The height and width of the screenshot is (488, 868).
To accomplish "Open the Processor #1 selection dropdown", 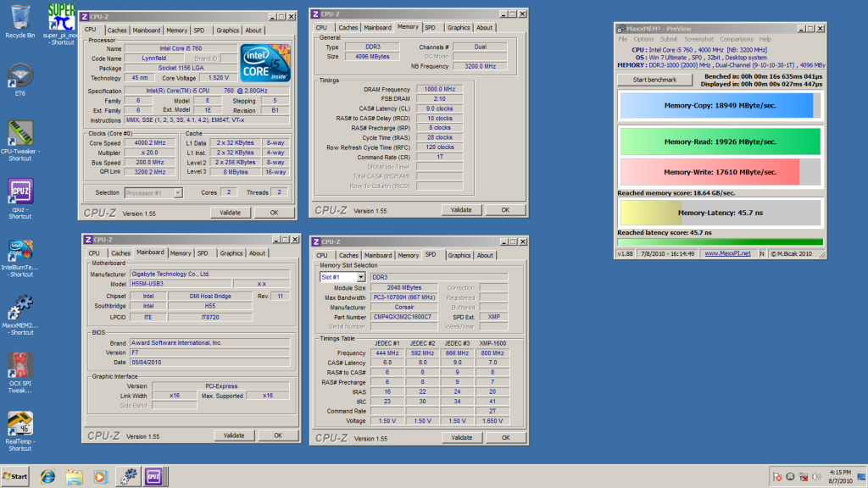I will [x=153, y=192].
